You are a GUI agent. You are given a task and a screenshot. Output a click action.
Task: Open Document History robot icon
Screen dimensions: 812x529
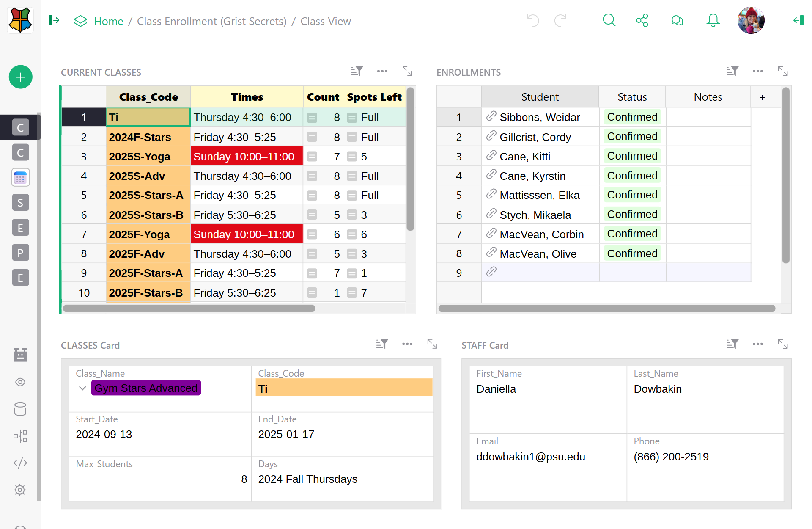click(20, 355)
